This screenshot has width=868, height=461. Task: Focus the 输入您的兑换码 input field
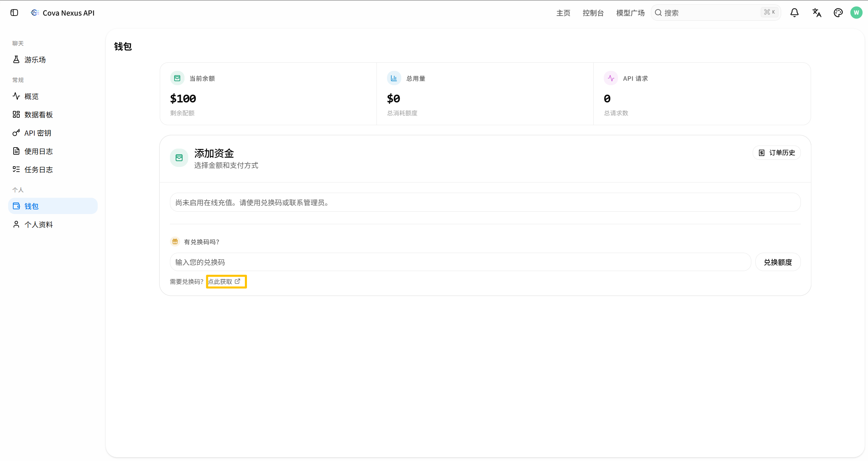pos(460,262)
